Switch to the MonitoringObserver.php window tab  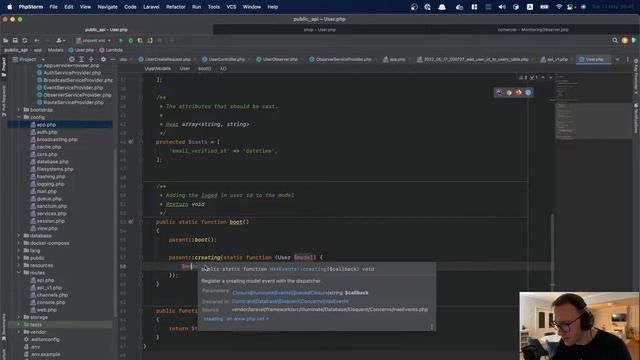(533, 30)
